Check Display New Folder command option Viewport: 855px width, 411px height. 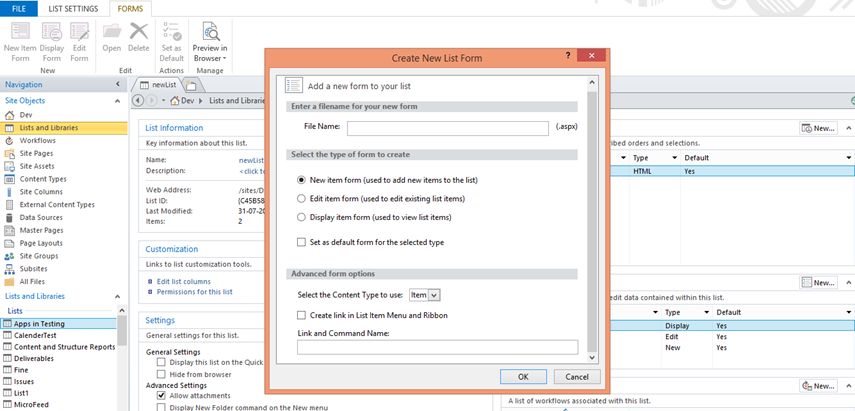point(161,407)
